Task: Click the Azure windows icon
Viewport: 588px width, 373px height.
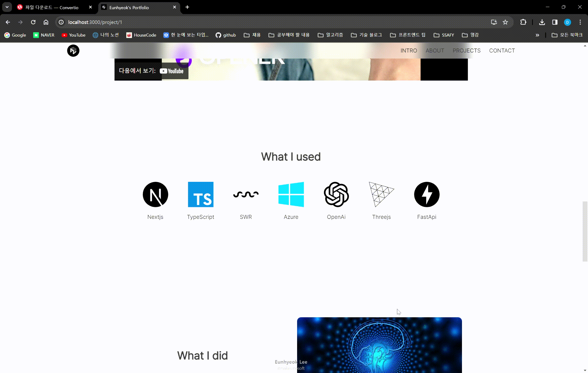Action: point(291,195)
